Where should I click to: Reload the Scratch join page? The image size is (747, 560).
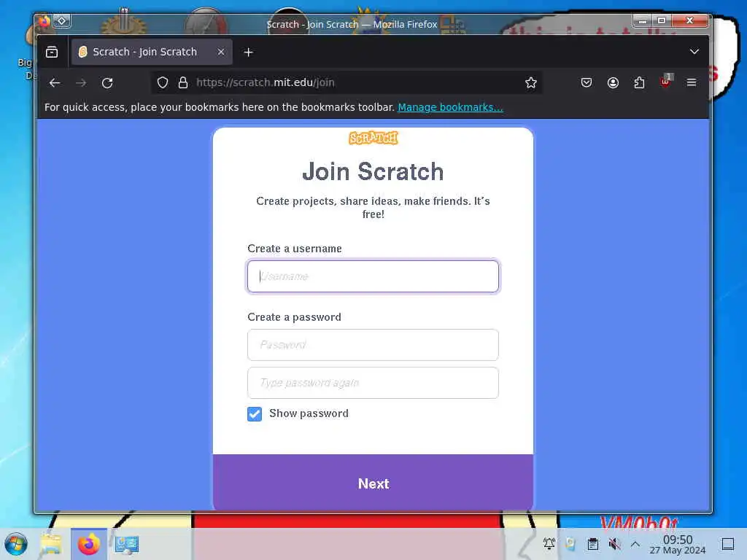tap(107, 83)
